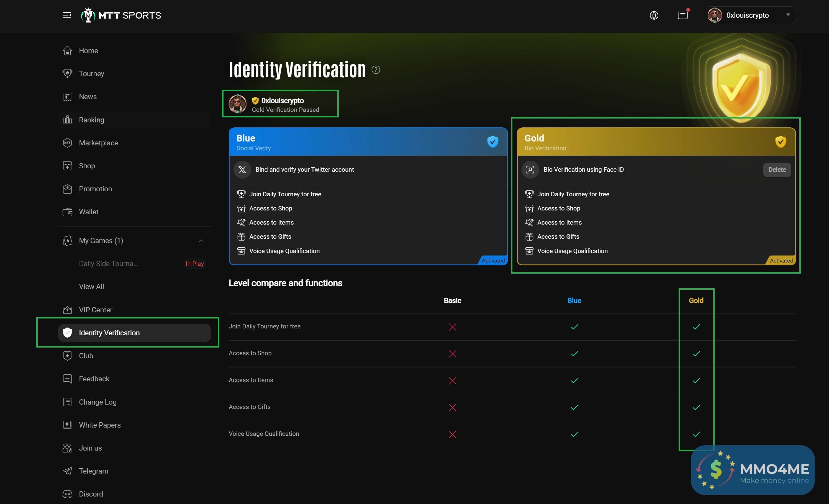Open Marketplace from sidebar
The image size is (829, 504).
click(x=135, y=143)
